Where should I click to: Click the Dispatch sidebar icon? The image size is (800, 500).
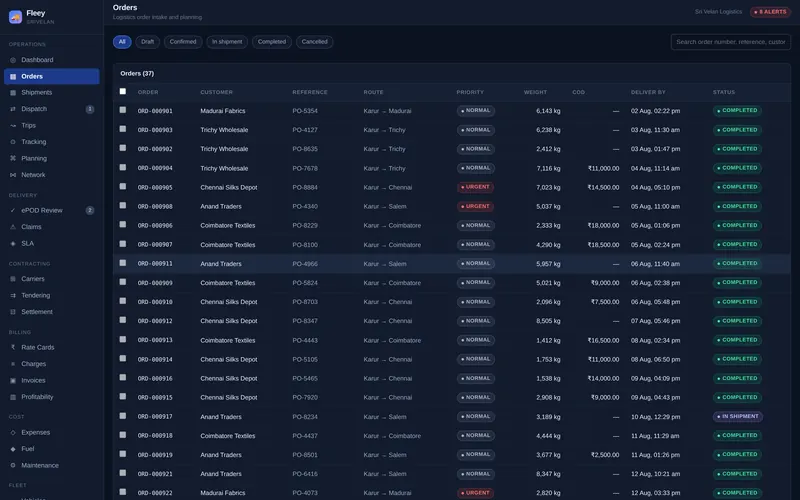[x=13, y=109]
